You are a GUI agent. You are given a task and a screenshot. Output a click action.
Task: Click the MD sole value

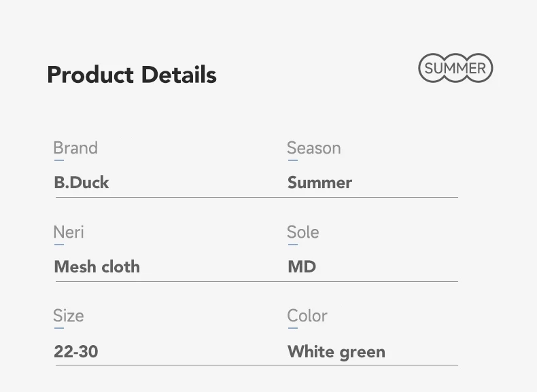[x=302, y=267]
